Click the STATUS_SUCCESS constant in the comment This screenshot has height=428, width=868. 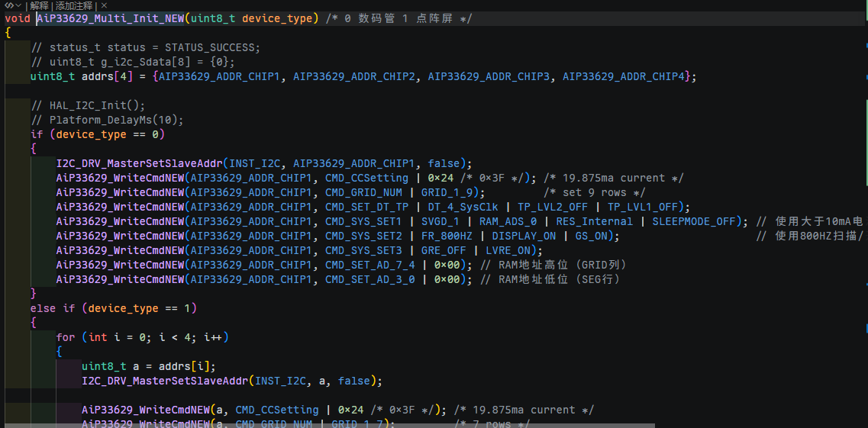[210, 47]
